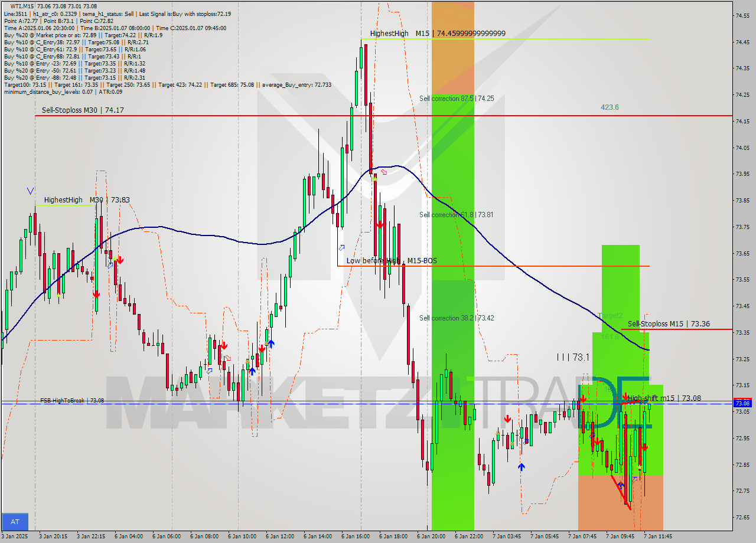756x543 pixels.
Task: Click the Sell correction 38.2 | 73.42 label
Action: [x=457, y=318]
